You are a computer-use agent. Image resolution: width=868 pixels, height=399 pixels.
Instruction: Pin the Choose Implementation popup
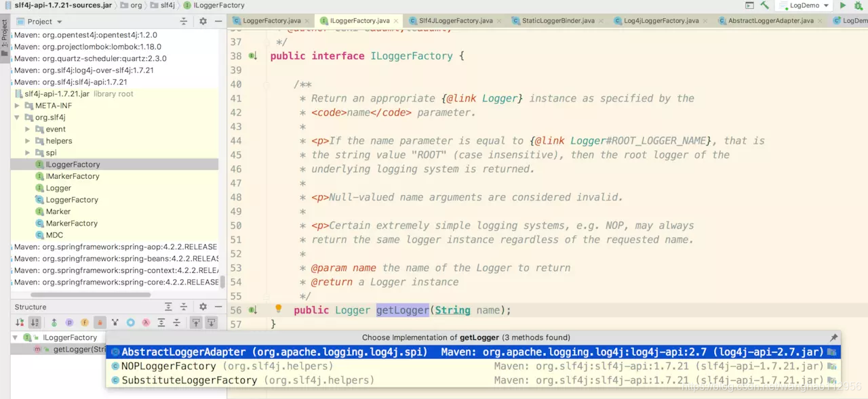[x=833, y=337]
